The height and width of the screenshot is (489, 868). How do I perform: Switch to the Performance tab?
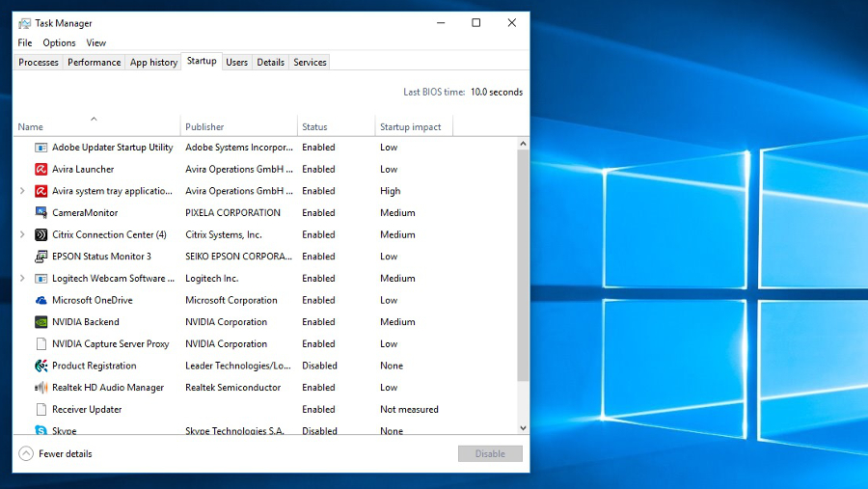(x=95, y=62)
